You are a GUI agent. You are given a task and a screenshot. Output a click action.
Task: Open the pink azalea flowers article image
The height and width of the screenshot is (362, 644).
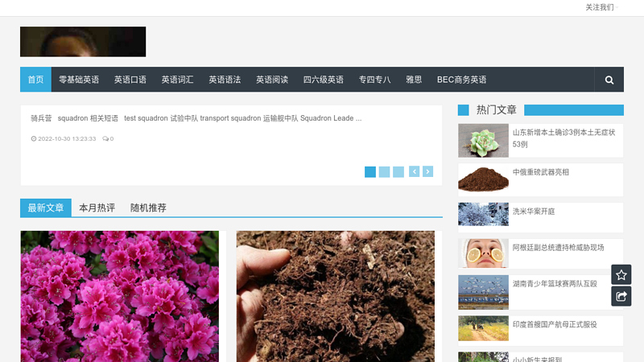[119, 296]
